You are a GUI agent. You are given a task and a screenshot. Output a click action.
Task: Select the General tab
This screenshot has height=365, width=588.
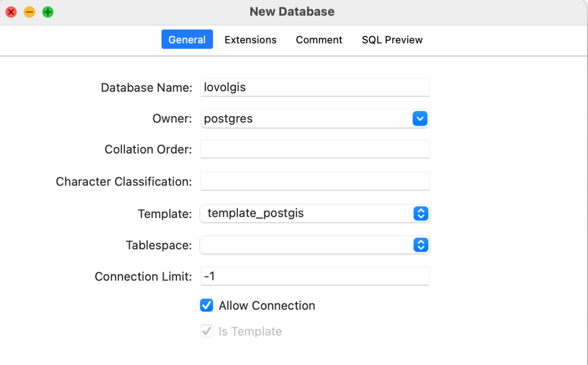(187, 40)
